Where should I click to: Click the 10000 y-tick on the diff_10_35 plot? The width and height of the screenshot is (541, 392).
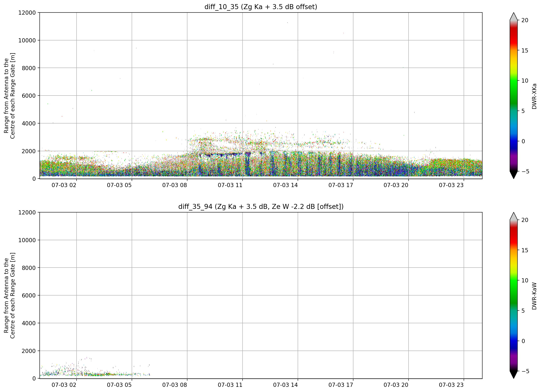coord(27,41)
